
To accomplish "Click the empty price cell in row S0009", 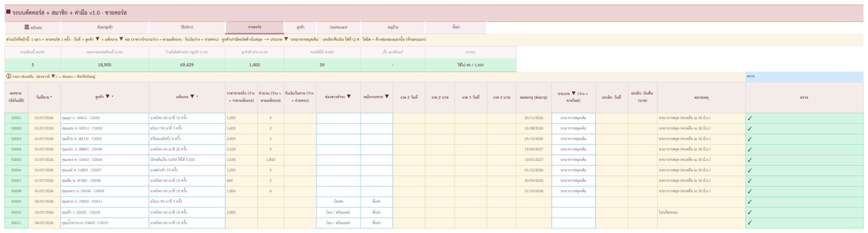I will (x=241, y=202).
